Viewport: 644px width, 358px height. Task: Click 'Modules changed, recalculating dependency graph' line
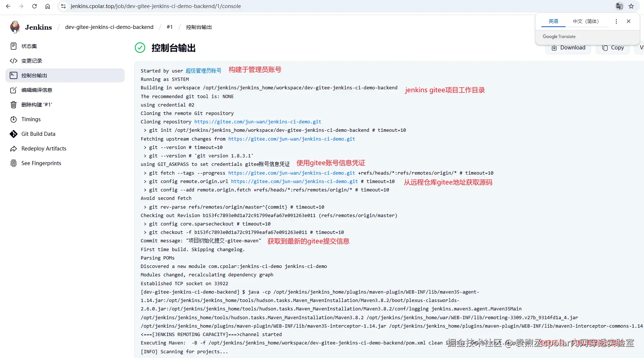[x=207, y=275]
